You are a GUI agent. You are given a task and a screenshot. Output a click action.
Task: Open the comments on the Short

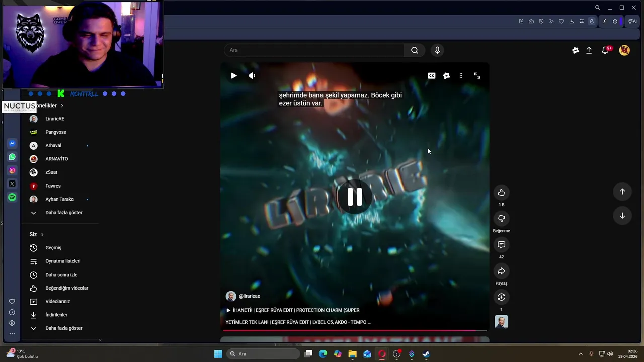[501, 245]
